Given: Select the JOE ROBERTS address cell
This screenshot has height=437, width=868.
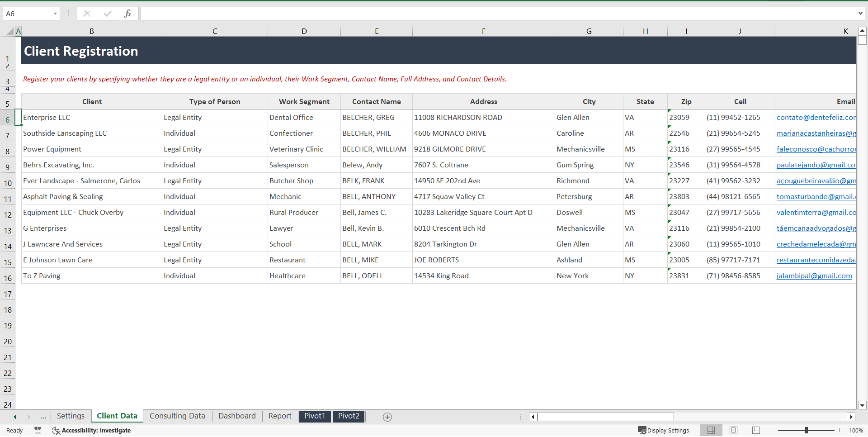Looking at the screenshot, I should 484,260.
